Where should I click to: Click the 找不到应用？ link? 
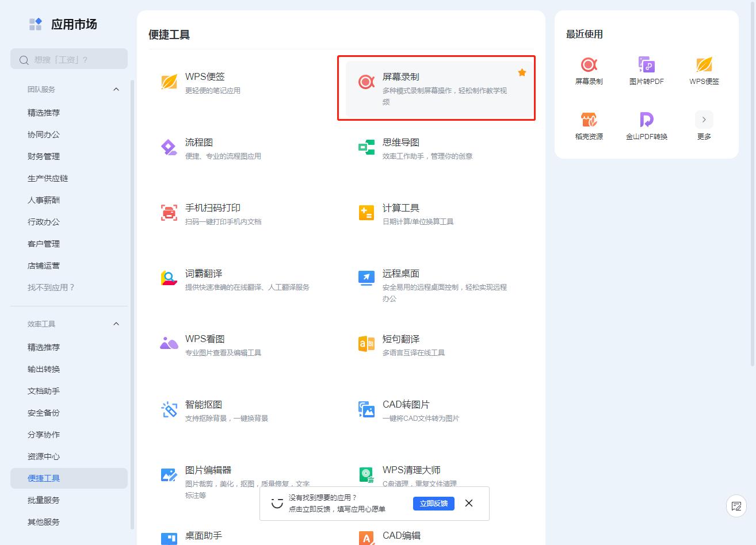tap(51, 287)
